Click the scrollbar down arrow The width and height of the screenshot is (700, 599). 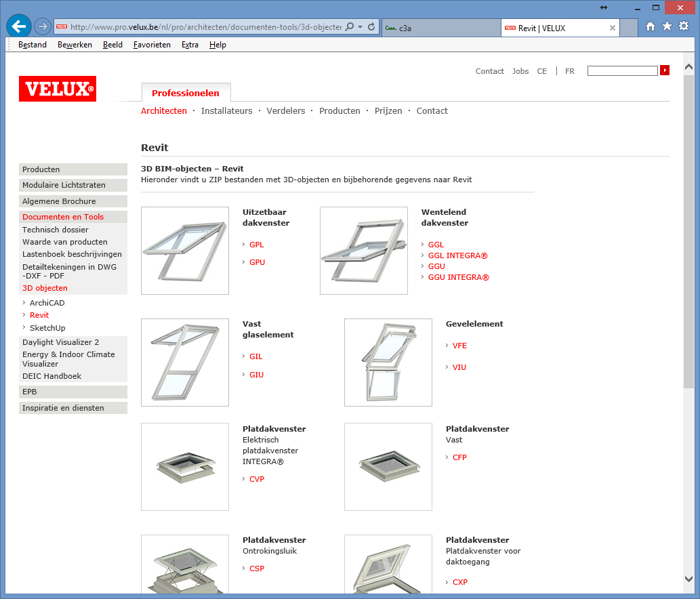tap(689, 579)
